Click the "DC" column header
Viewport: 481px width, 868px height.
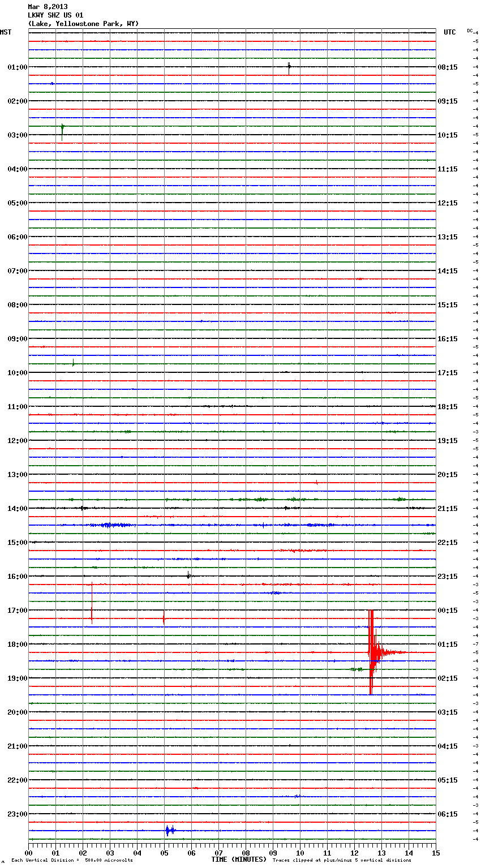(470, 31)
